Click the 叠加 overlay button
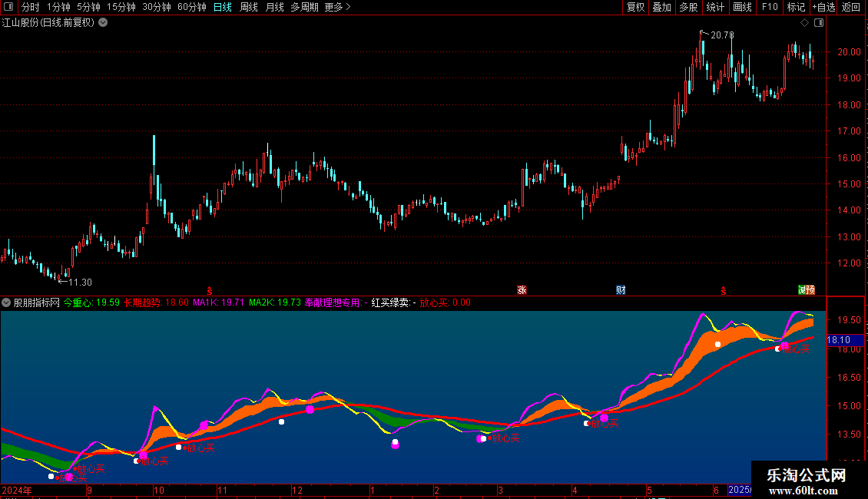868x499 pixels. pos(662,7)
